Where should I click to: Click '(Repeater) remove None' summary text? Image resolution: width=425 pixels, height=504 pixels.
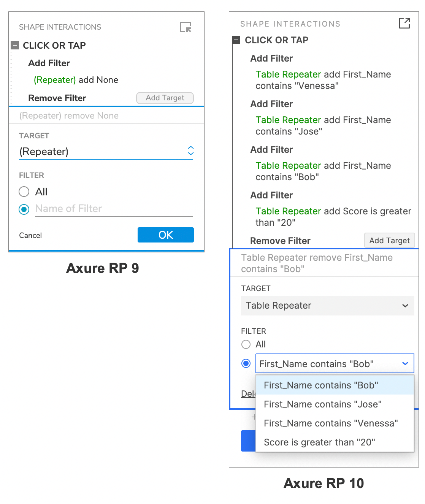coord(69,116)
